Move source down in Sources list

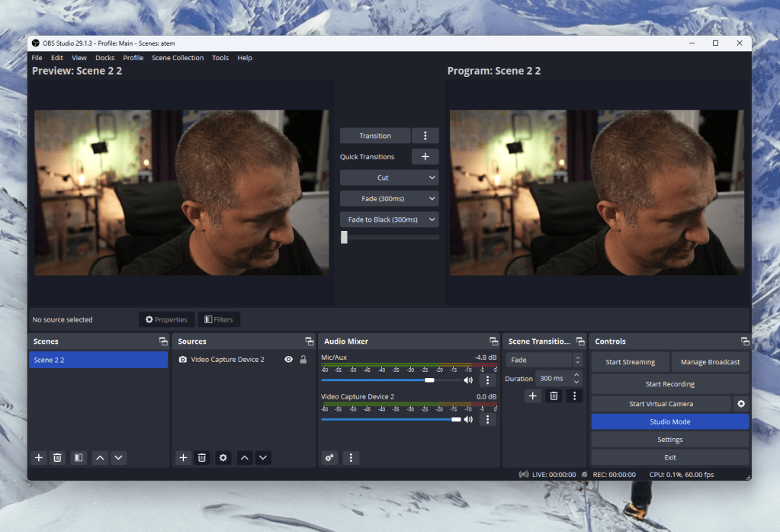coord(263,457)
